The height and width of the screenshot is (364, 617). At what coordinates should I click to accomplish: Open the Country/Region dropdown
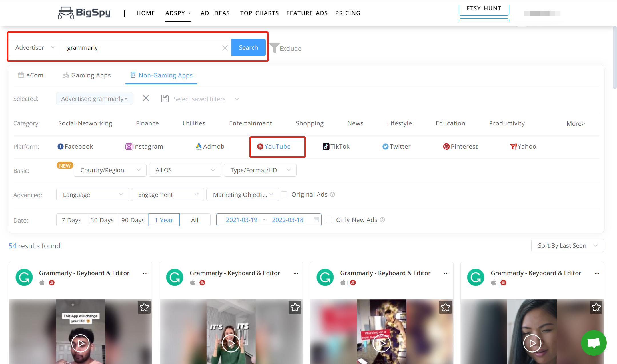click(x=110, y=170)
